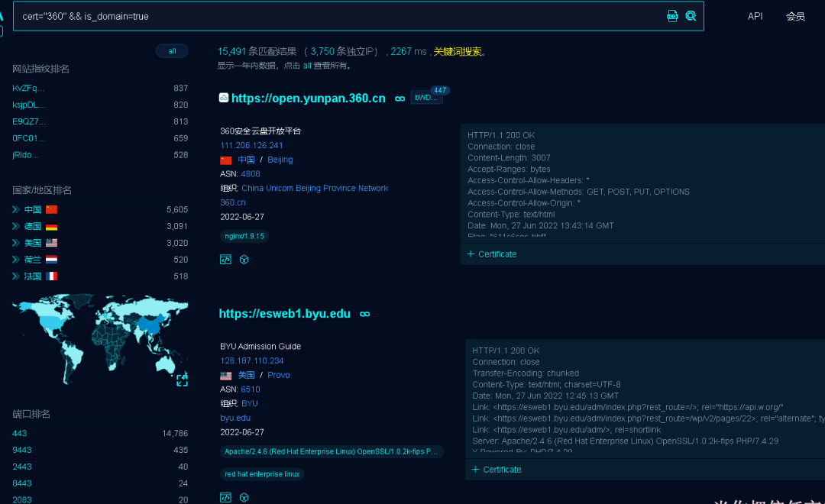Expand China country ranking entry
The image size is (825, 504).
tap(16, 209)
